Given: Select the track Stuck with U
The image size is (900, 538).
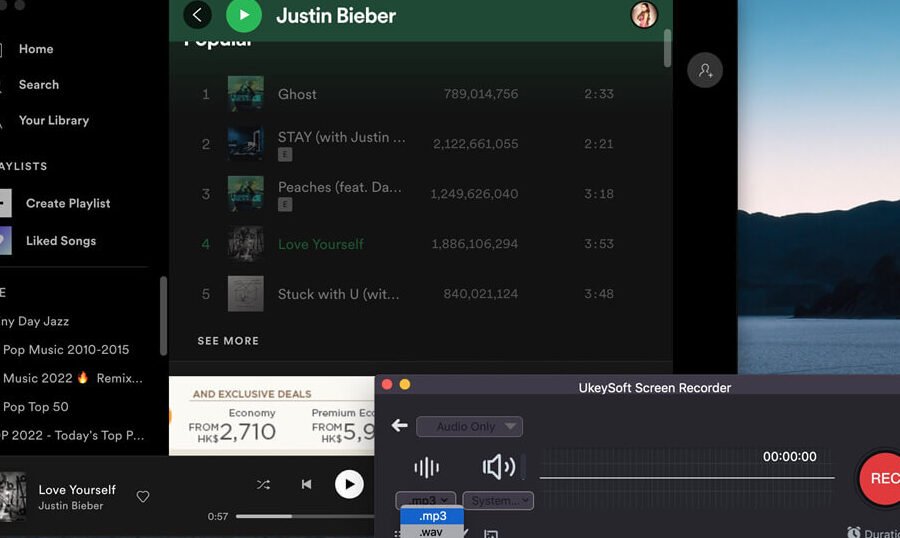Looking at the screenshot, I should (338, 294).
